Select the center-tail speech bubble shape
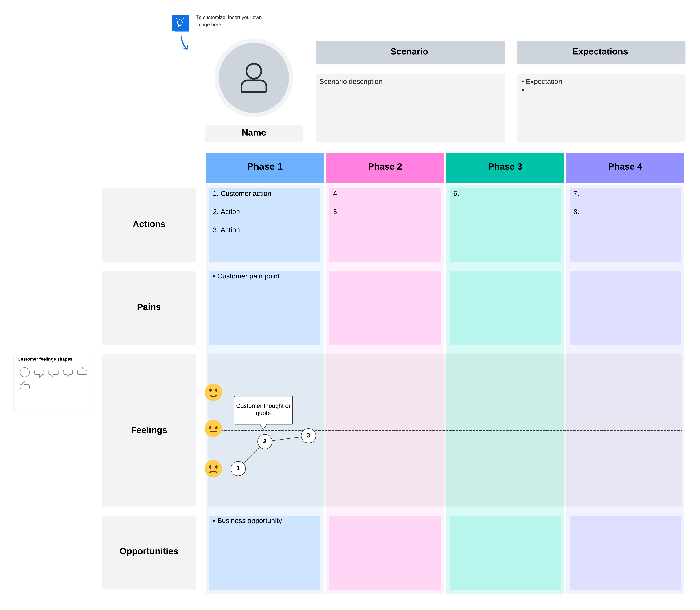Screen dimensions: 700x610 coord(68,373)
